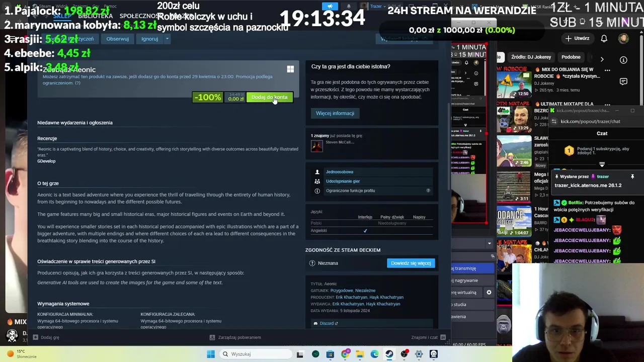
Task: Click the Ignoruj button
Action: tap(149, 39)
